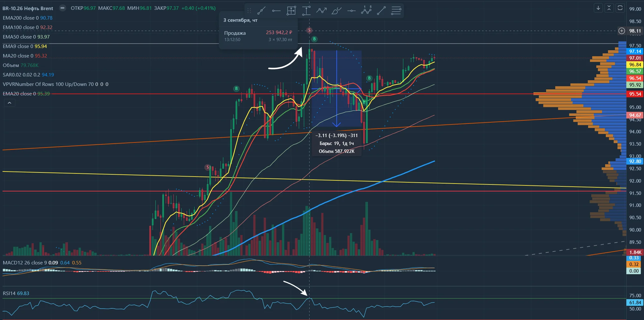The height and width of the screenshot is (320, 644).
Task: Click the buy marker B below the top S
Action: [x=314, y=39]
